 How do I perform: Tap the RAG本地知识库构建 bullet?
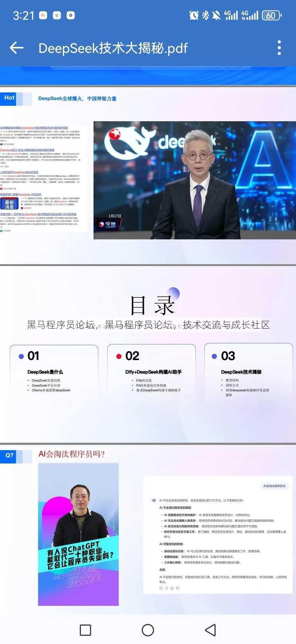tap(151, 385)
